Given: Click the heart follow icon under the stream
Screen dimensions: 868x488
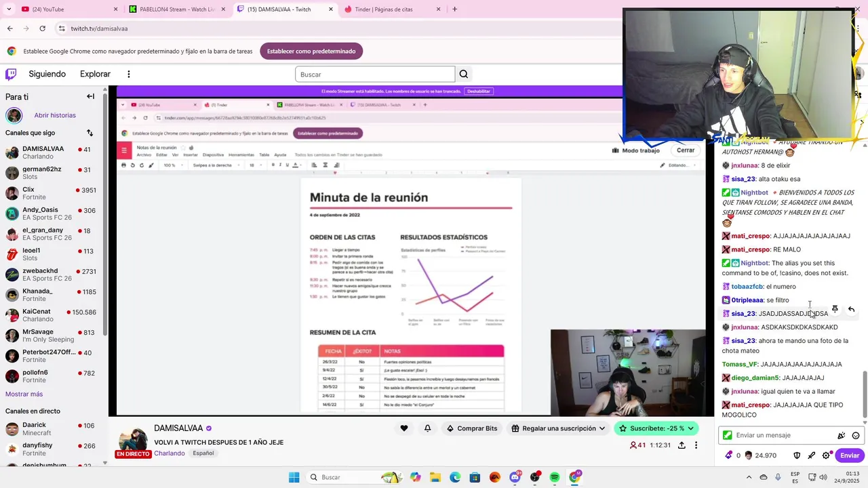Looking at the screenshot, I should 404,428.
